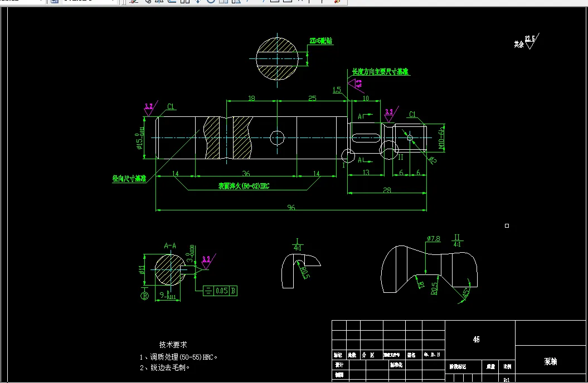
Task: Select the mirror entities toolbar icon
Action: click(x=158, y=2)
